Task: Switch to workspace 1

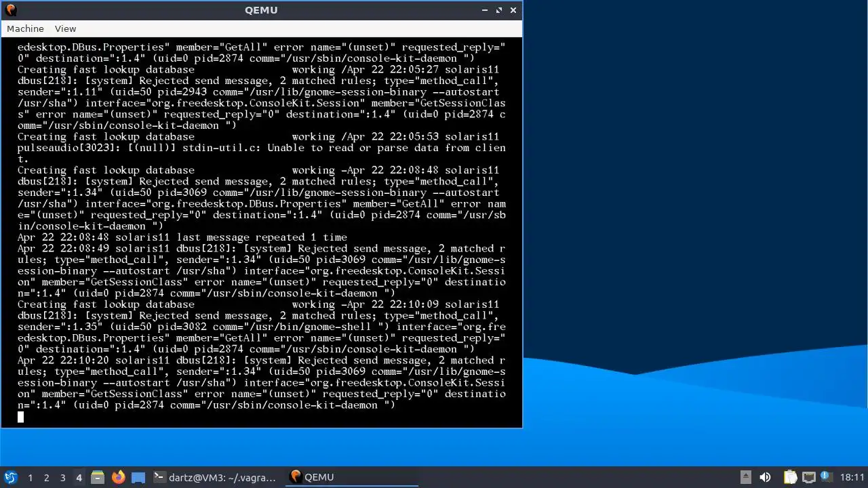Action: (30, 477)
